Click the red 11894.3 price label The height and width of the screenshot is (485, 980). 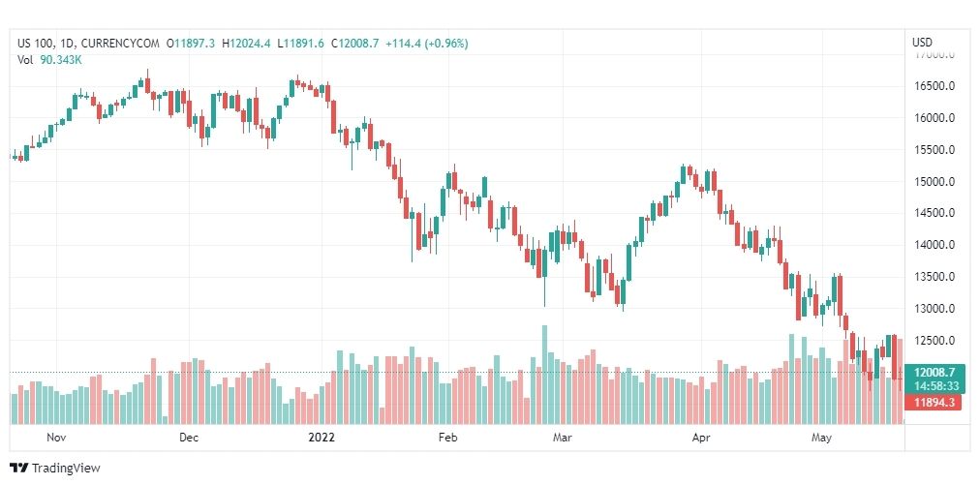pyautogui.click(x=934, y=403)
